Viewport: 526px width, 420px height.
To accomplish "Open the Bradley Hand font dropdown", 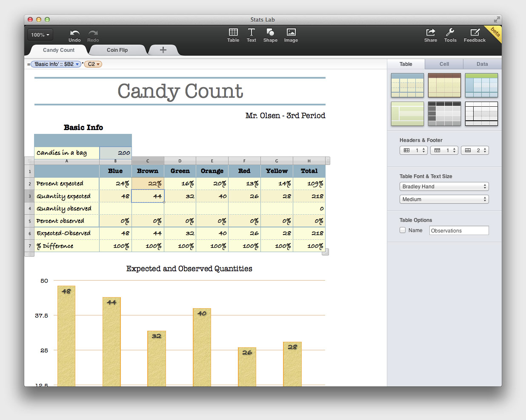I will [x=444, y=187].
